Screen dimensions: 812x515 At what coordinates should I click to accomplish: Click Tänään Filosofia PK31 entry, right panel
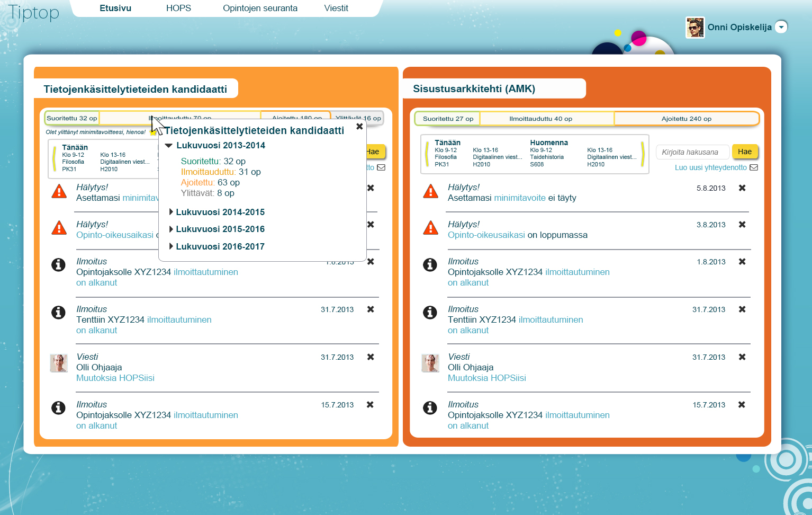point(448,154)
